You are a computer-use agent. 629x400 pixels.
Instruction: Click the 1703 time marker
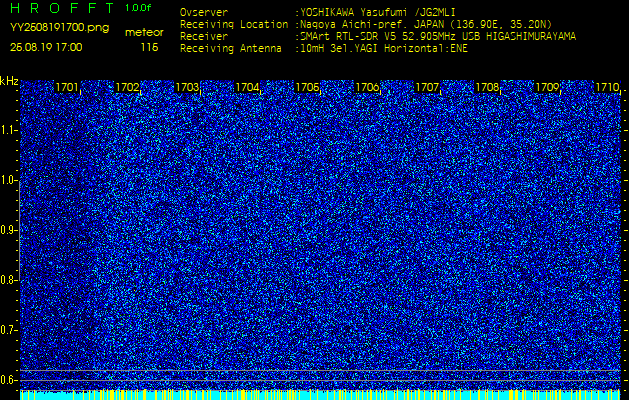[x=187, y=87]
